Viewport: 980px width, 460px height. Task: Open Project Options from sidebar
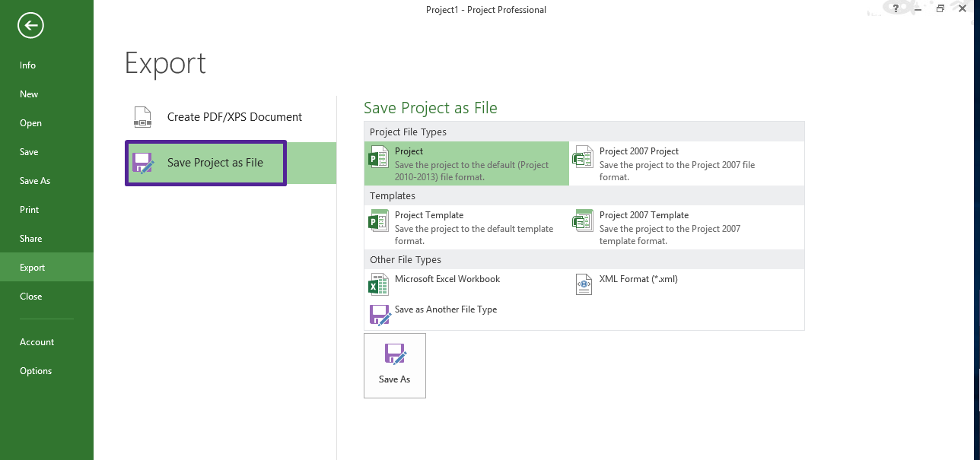(x=36, y=371)
